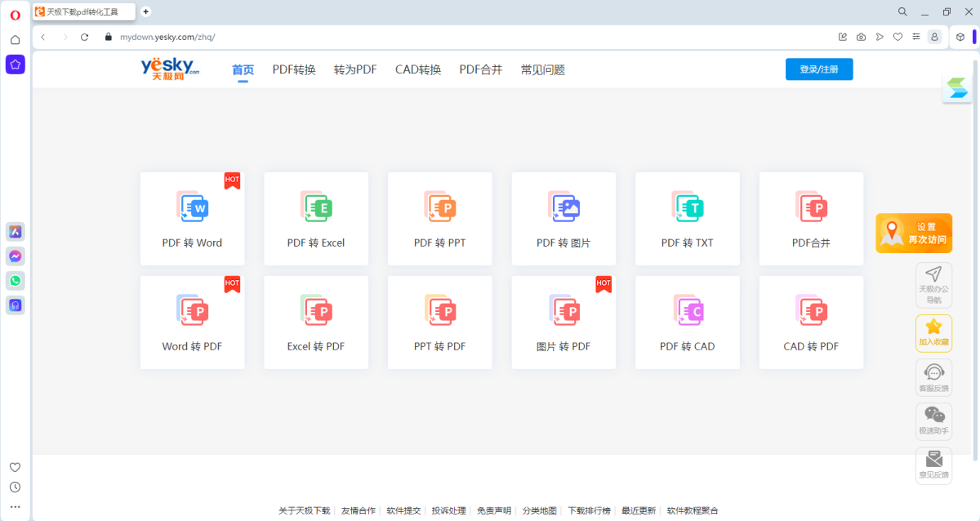The height and width of the screenshot is (521, 980).
Task: Select the Word 转 PDF tool
Action: click(x=193, y=322)
